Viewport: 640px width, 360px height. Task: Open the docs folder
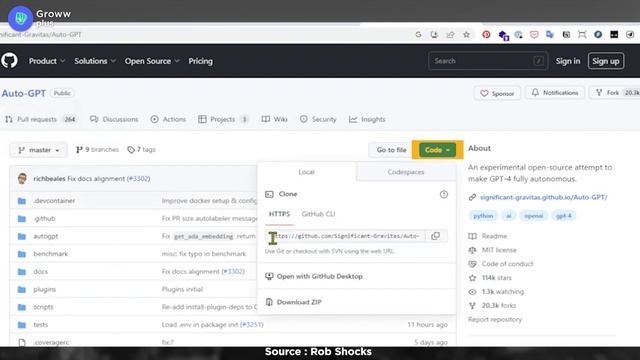40,271
